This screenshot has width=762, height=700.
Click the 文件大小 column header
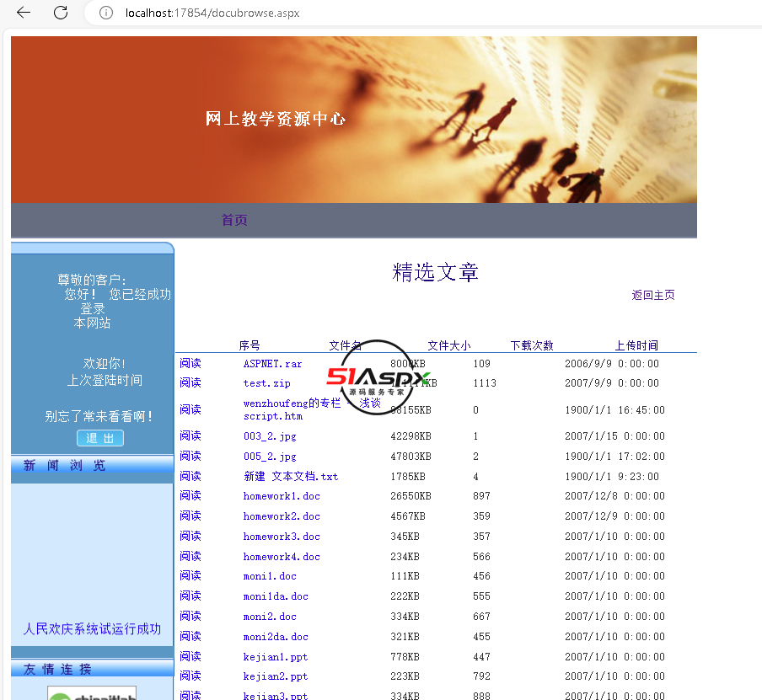click(449, 345)
